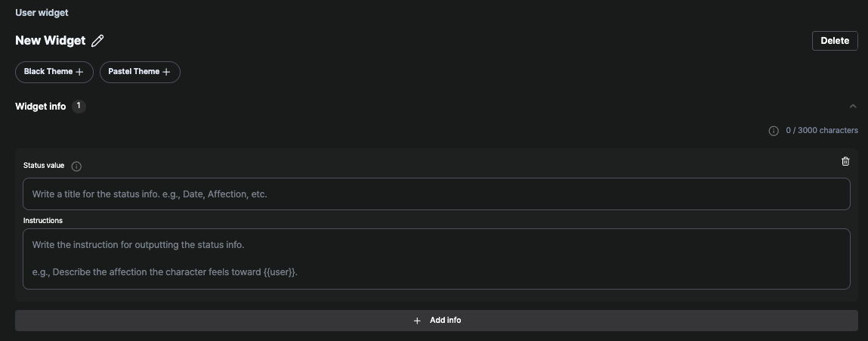
Task: Click the Add info button
Action: [x=436, y=321]
